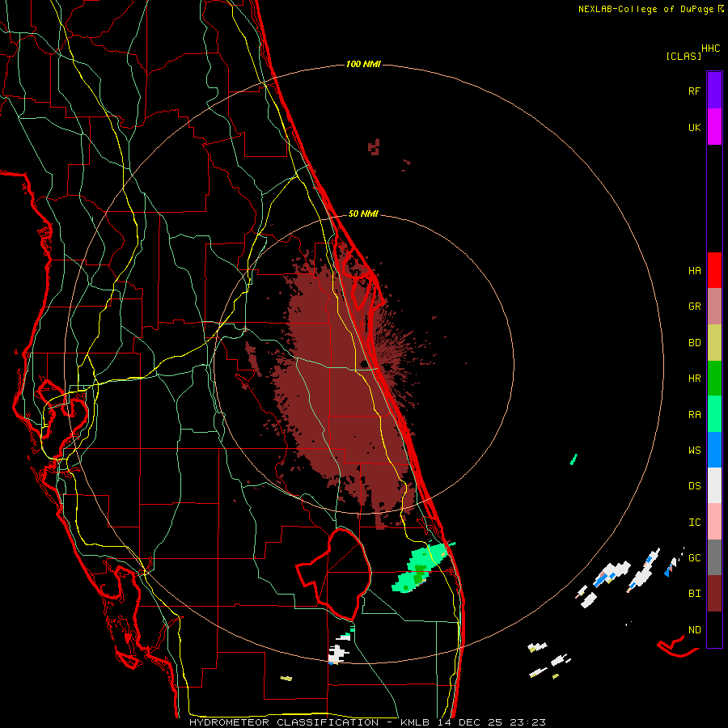Click the GR legend label

click(x=694, y=307)
